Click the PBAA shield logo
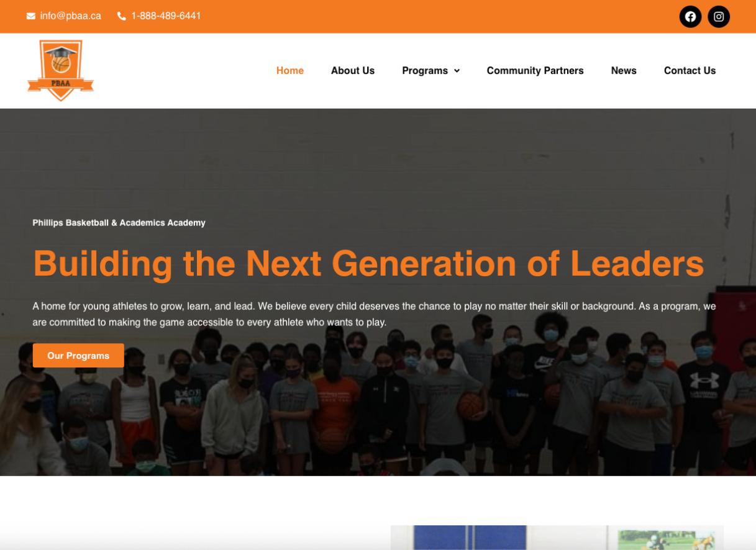756x550 pixels. tap(60, 70)
